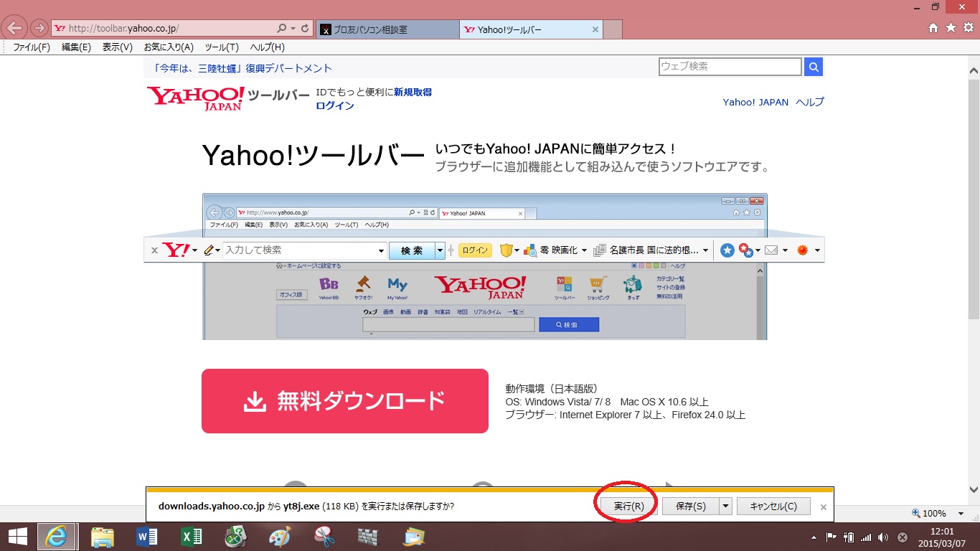Image resolution: width=980 pixels, height=551 pixels.
Task: Click the address bar search magnifier icon
Action: coord(282,29)
